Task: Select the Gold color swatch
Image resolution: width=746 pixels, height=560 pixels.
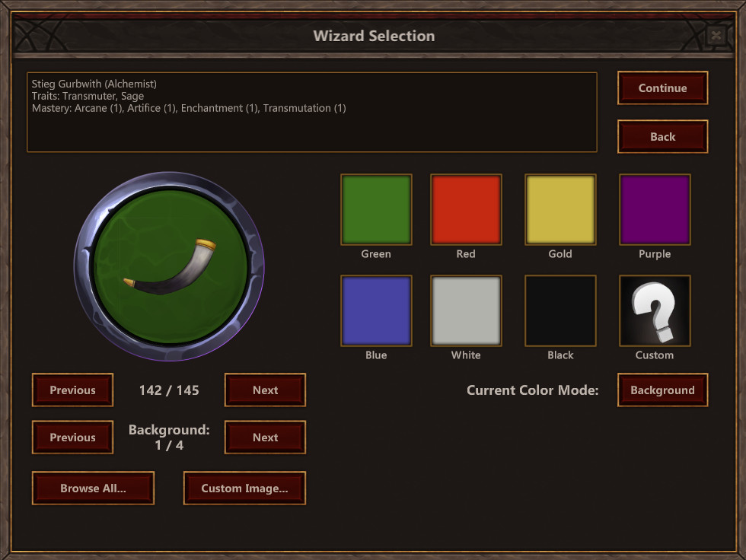Action: (x=559, y=208)
